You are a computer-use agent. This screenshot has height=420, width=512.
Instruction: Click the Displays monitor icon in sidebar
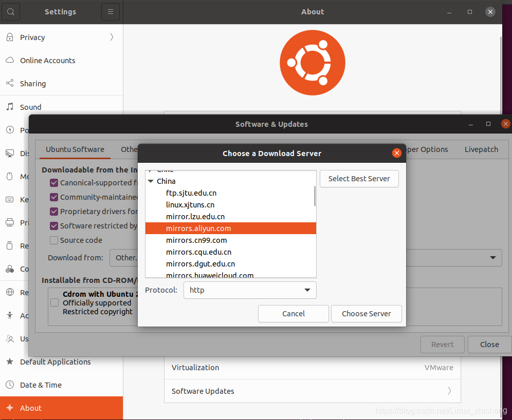(x=10, y=153)
